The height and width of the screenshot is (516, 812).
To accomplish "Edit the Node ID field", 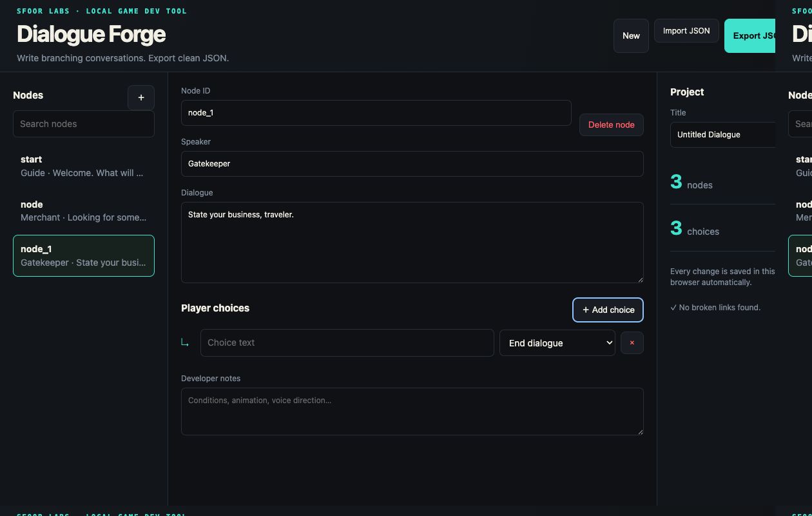I will 376,113.
